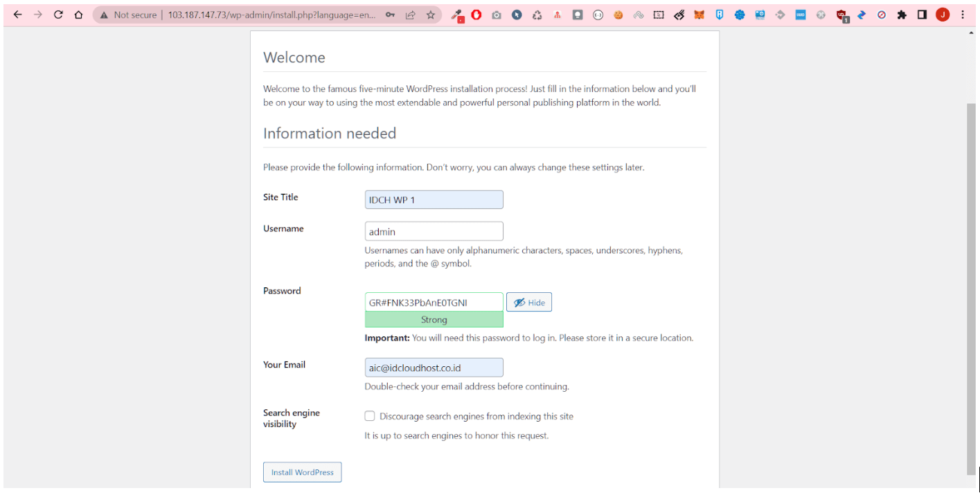The width and height of the screenshot is (980, 495).
Task: Share this page from the address bar
Action: click(410, 15)
